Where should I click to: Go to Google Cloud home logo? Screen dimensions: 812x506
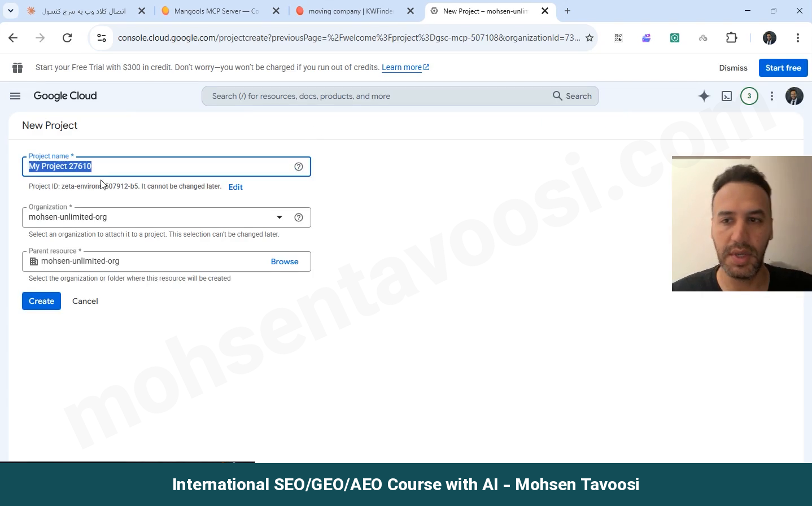click(x=65, y=96)
